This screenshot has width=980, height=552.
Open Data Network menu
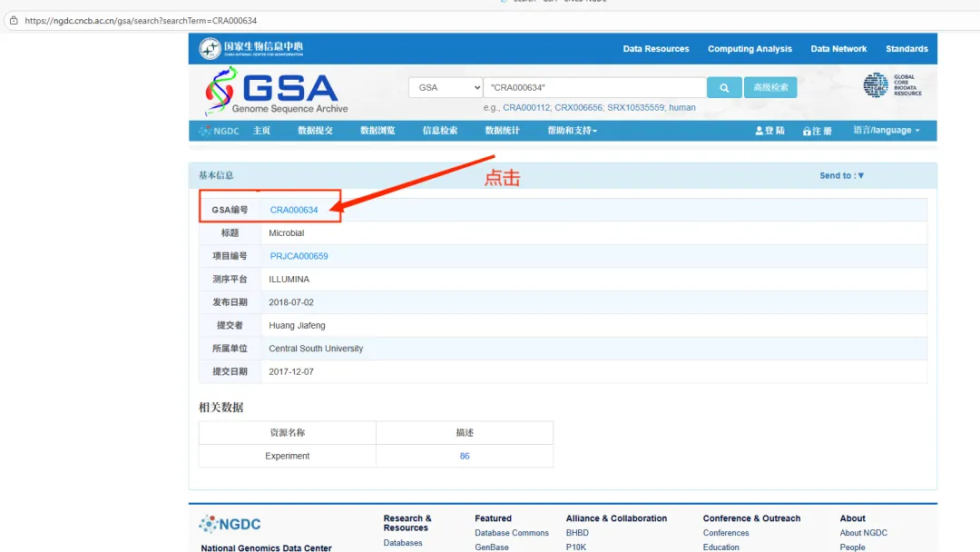click(x=838, y=49)
